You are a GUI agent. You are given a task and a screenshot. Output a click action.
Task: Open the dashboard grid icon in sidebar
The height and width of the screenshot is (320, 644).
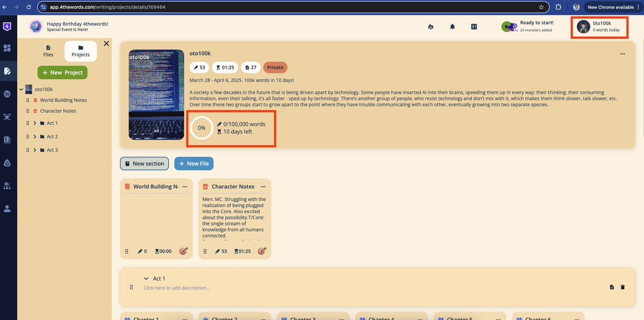coord(7,48)
